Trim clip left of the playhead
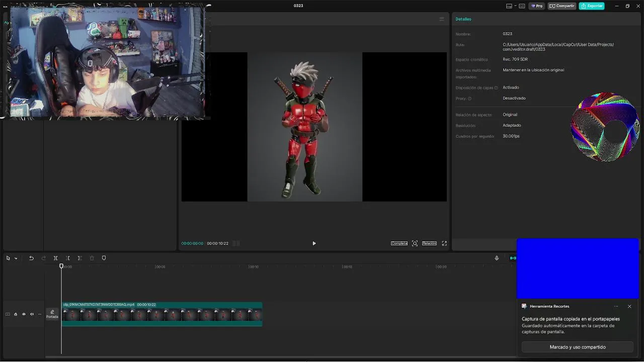The image size is (644, 362). tap(68, 258)
